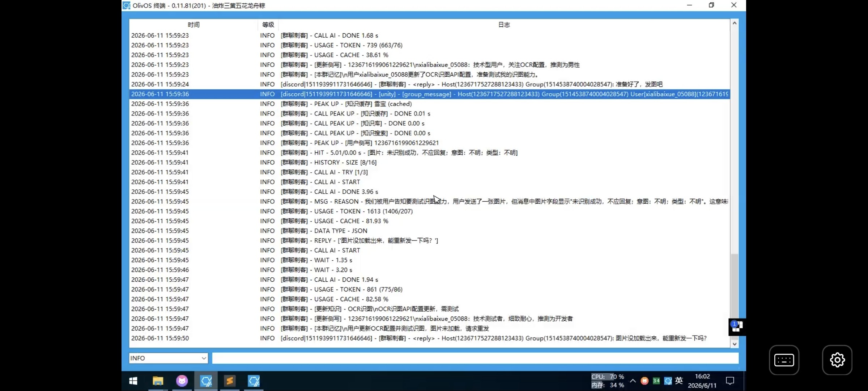This screenshot has width=868, height=391.
Task: Switch to the second OlivOS taskbar window
Action: coord(254,381)
